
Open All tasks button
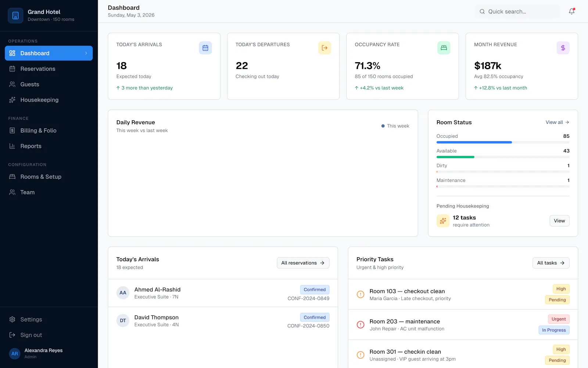(x=551, y=263)
